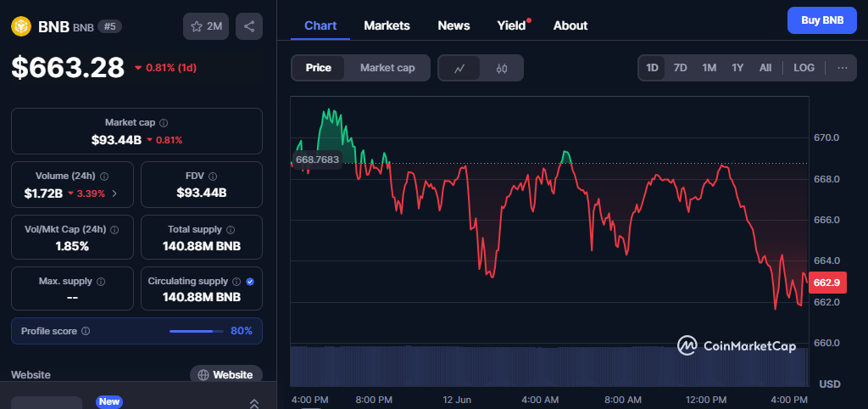Click the 1.85% Vol/Mkt Cap value
Viewport: 868px width, 409px height.
(x=72, y=247)
